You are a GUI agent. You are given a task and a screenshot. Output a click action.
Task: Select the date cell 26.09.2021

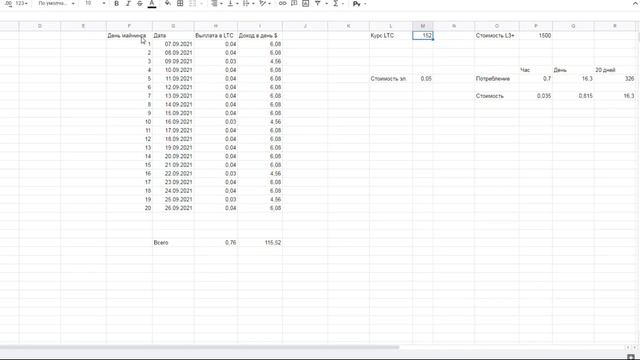pyautogui.click(x=173, y=208)
